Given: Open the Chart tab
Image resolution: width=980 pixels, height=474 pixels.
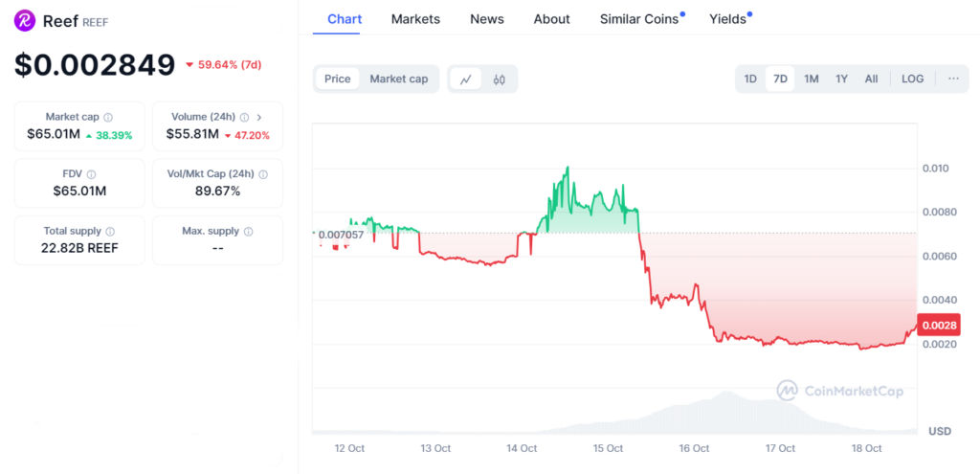Looking at the screenshot, I should [345, 19].
